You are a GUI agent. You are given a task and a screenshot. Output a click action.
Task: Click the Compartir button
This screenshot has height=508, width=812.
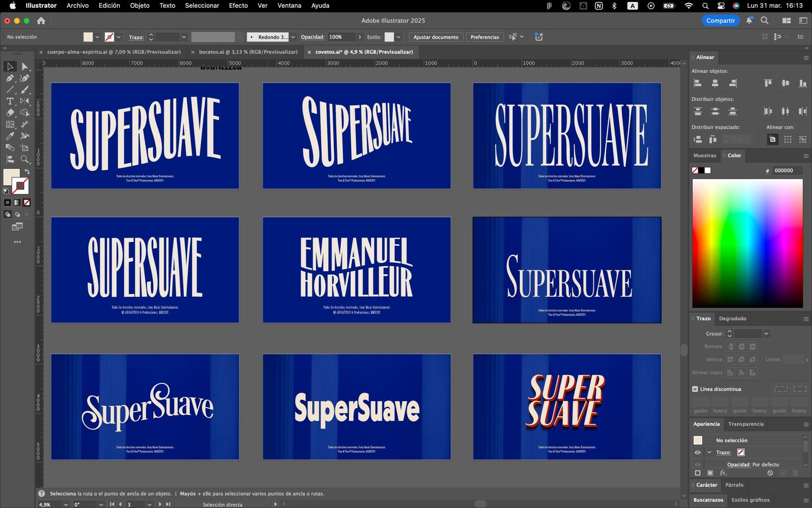[720, 21]
